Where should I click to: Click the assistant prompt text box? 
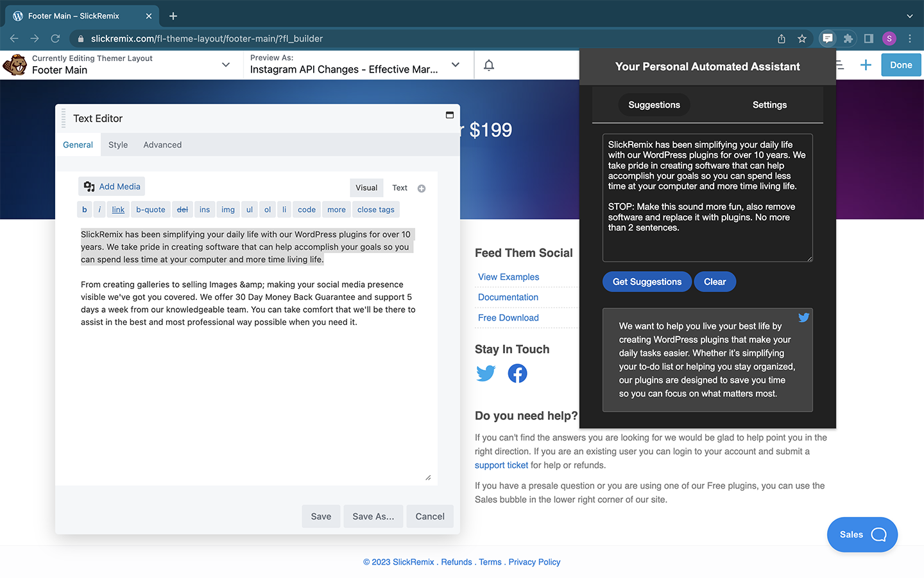point(707,198)
